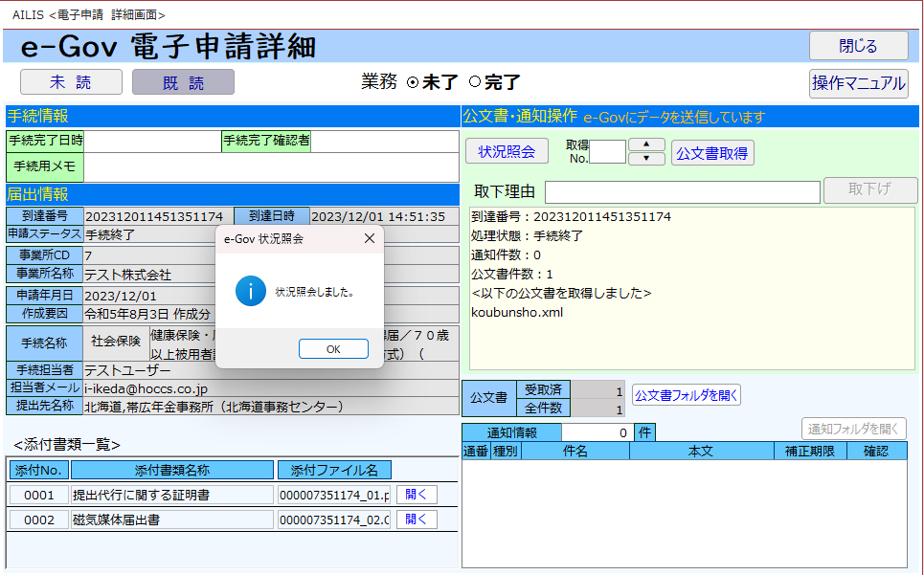924x575 pixels.
Task: Click the blue information icon in dialog
Action: 250,292
